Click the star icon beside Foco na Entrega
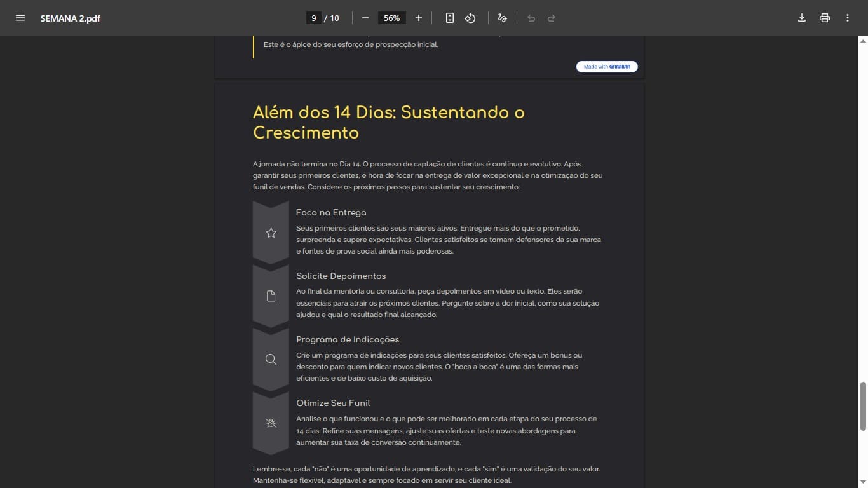This screenshot has height=488, width=868. [271, 233]
